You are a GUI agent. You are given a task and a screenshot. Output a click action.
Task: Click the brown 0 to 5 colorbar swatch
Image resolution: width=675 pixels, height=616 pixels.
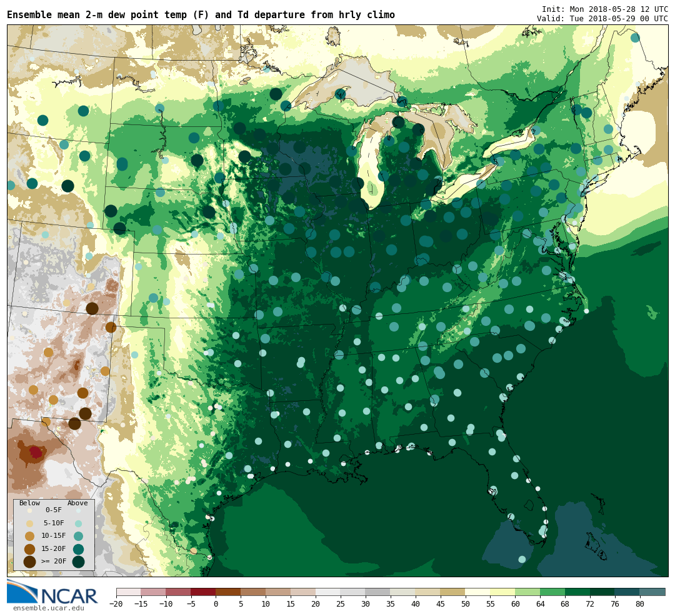click(228, 592)
